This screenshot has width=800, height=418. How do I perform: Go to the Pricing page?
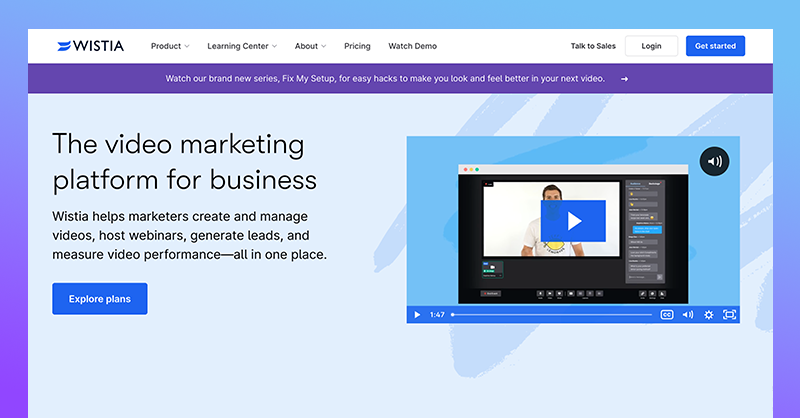pyautogui.click(x=357, y=46)
